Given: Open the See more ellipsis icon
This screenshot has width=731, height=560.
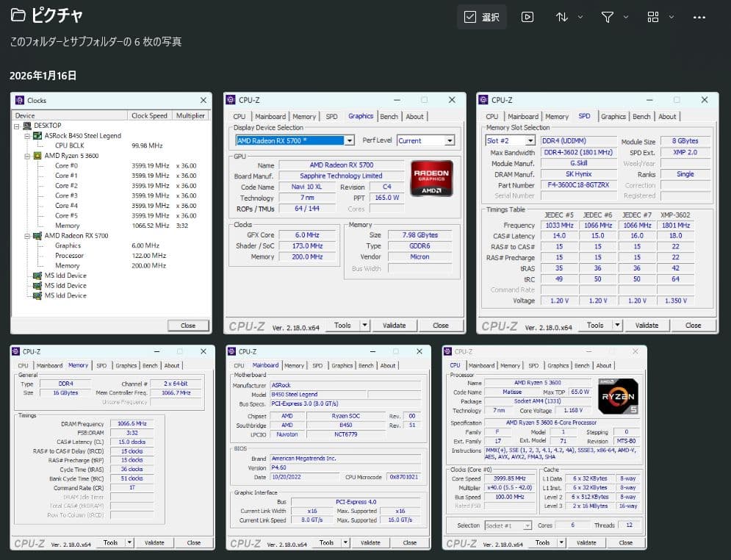Looking at the screenshot, I should 698,17.
